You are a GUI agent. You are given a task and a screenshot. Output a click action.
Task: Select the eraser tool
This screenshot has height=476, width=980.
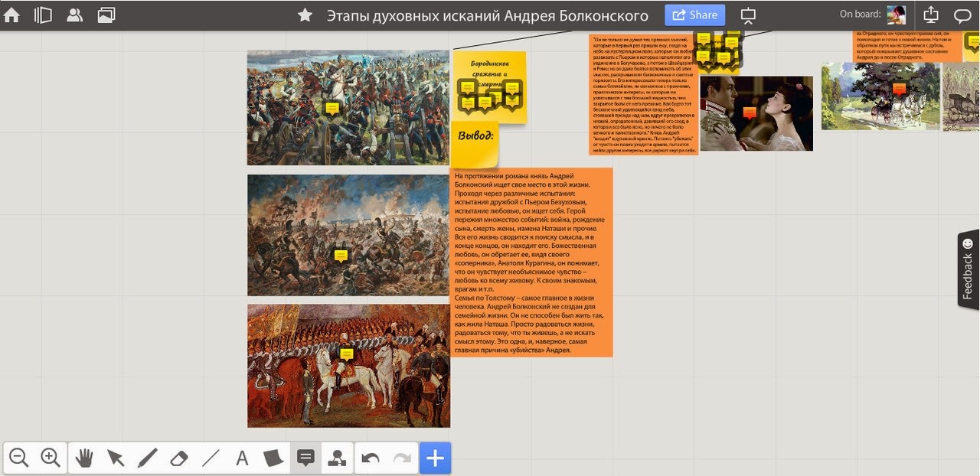(178, 458)
